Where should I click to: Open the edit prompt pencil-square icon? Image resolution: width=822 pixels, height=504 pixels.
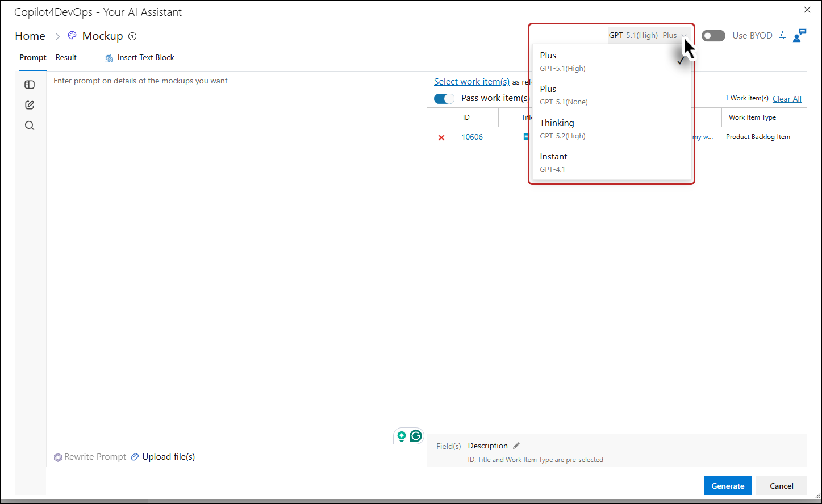pos(30,105)
